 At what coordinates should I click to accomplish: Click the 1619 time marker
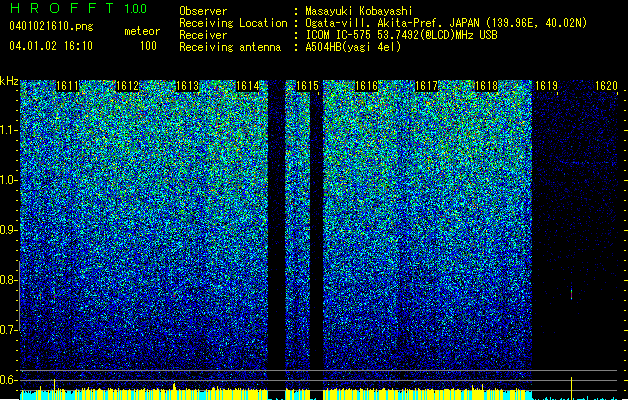pyautogui.click(x=546, y=86)
